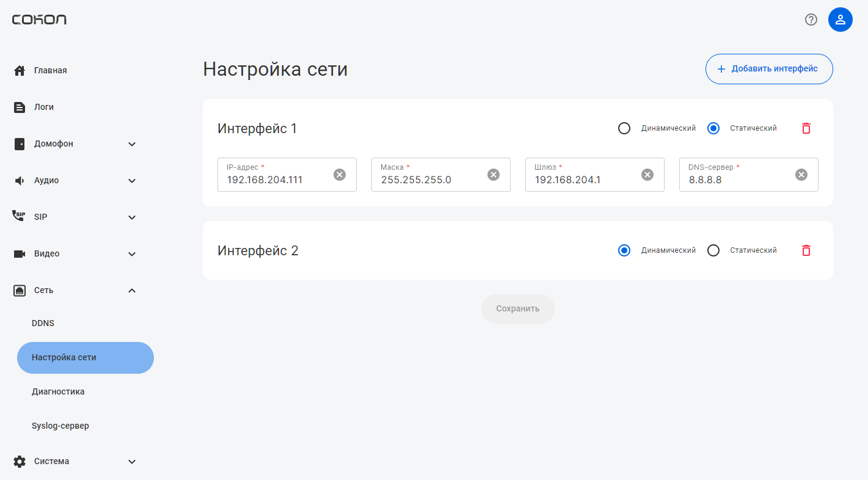Open the user profile avatar menu
The image size is (868, 480).
click(840, 20)
